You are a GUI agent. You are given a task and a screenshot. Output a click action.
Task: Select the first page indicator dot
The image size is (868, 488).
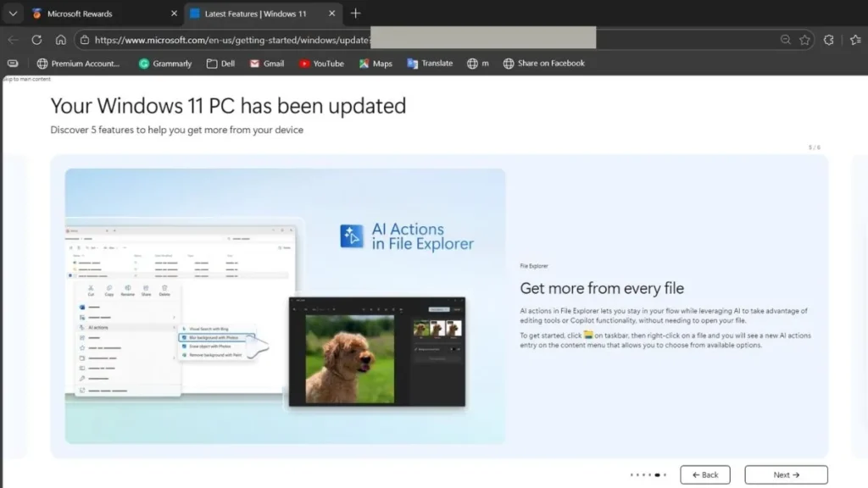[x=632, y=474]
